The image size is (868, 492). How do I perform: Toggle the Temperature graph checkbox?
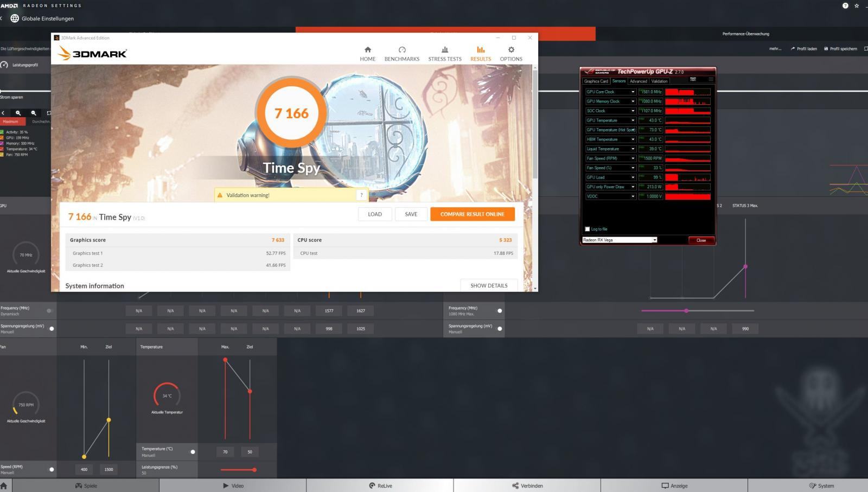[x=2, y=149]
